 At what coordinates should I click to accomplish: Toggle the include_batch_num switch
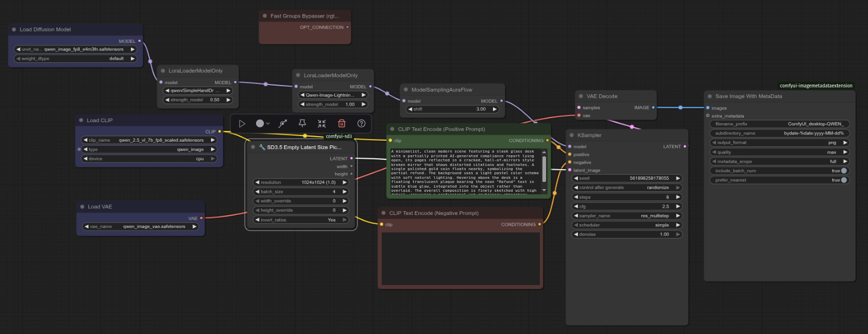point(844,171)
